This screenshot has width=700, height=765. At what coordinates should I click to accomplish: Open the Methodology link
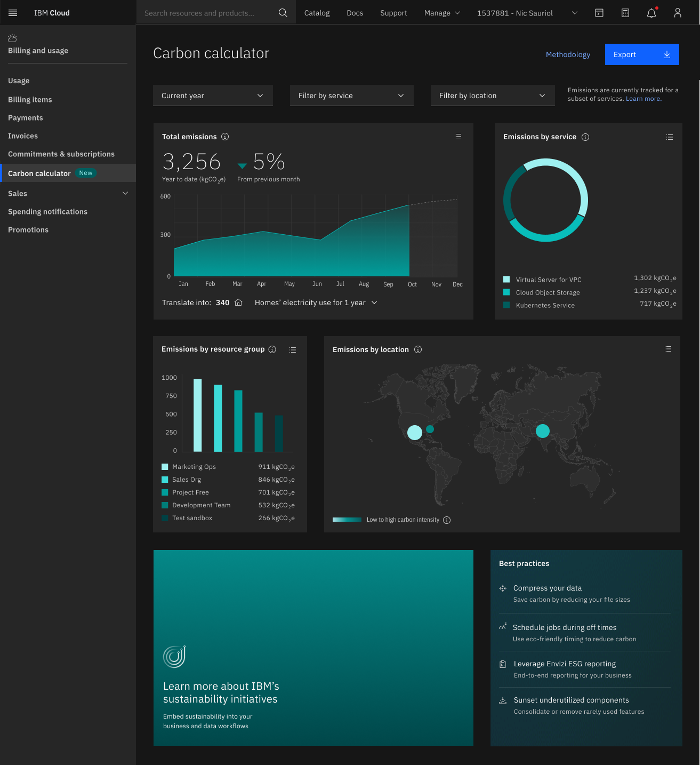coord(568,54)
